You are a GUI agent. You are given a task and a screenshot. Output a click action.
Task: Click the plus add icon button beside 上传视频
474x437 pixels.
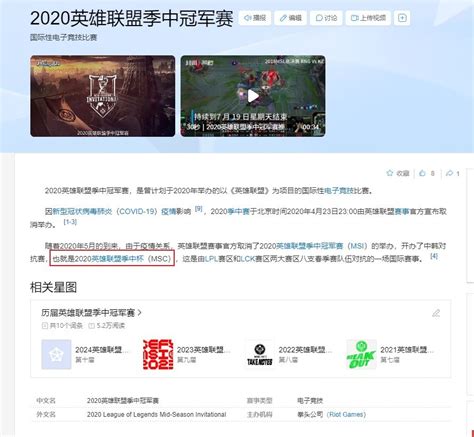[402, 18]
